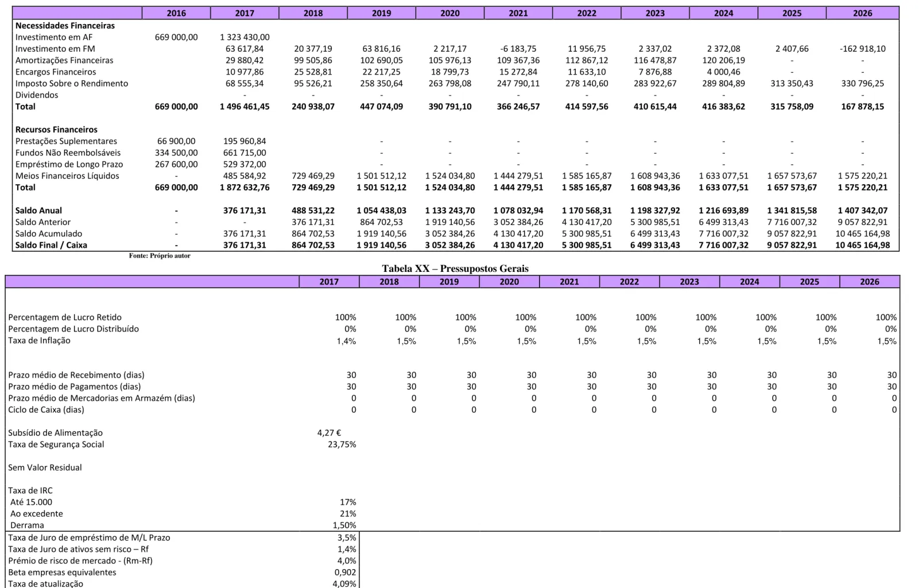Click the Taxa de Inflação label
The height and width of the screenshot is (588, 919).
point(39,340)
